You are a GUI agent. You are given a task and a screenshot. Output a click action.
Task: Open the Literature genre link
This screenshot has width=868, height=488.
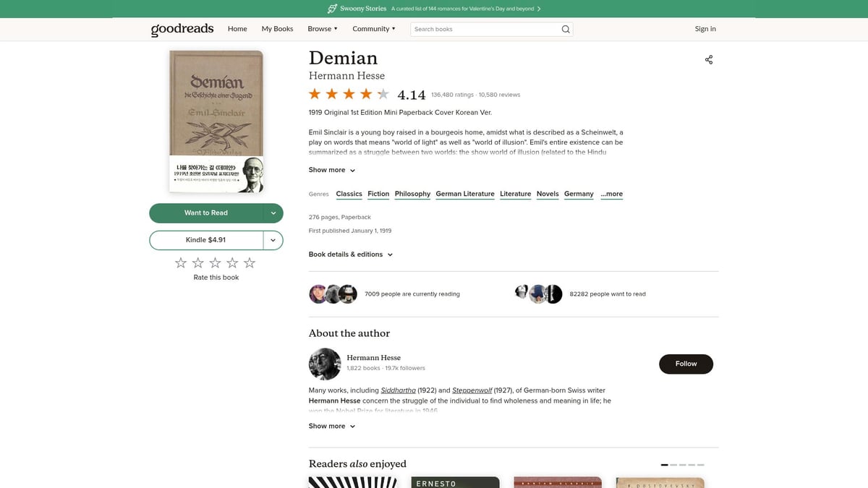[x=516, y=194]
